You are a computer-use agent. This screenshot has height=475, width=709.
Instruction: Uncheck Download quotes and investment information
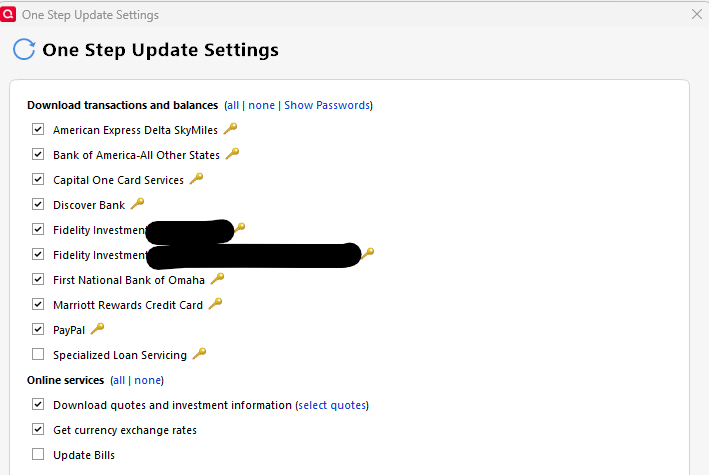click(x=38, y=404)
